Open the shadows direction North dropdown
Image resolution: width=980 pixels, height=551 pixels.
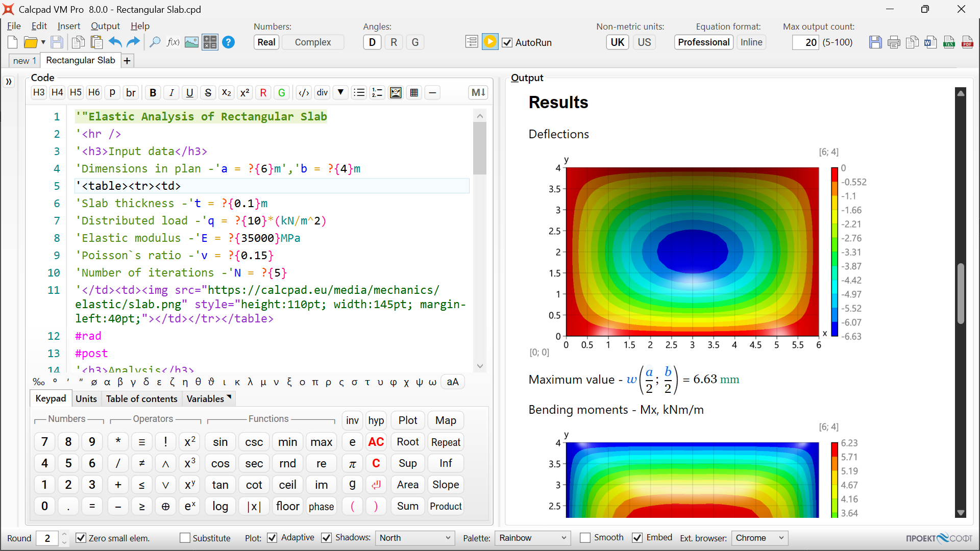click(x=415, y=538)
